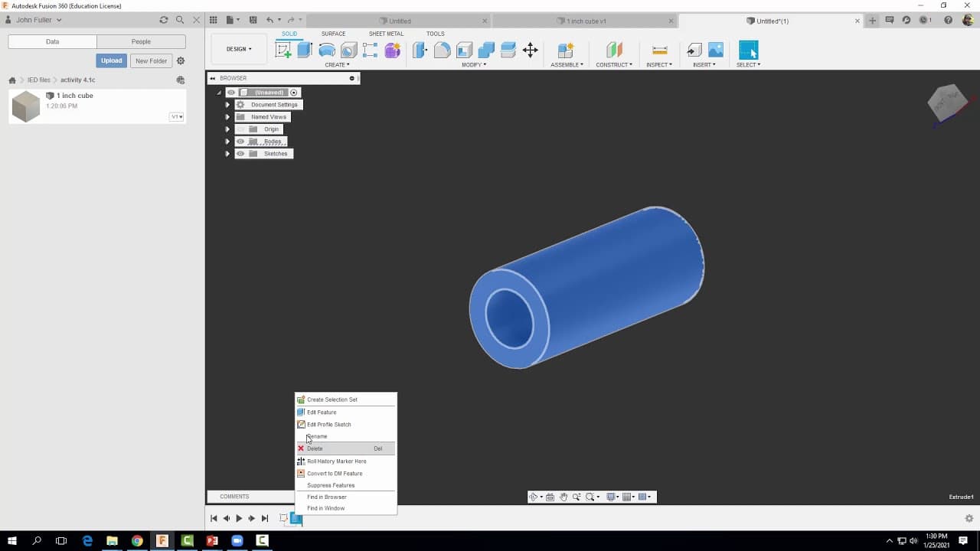Switch to the SHEET METAL tab
980x551 pixels.
tap(386, 34)
